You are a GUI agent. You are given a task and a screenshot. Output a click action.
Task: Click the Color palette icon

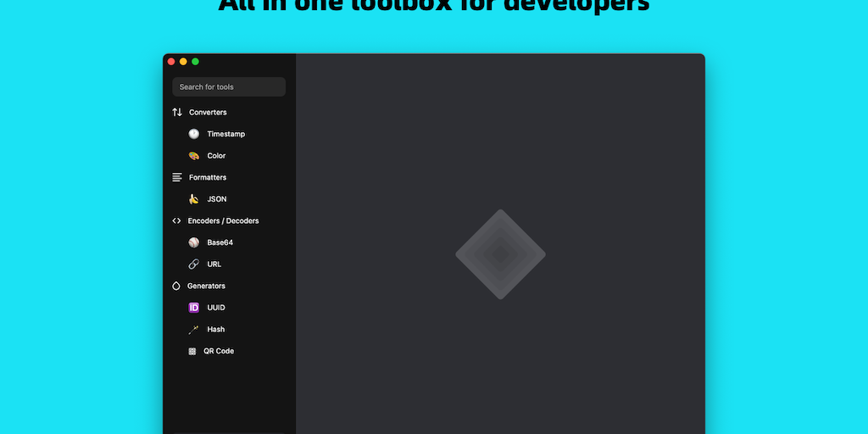194,156
